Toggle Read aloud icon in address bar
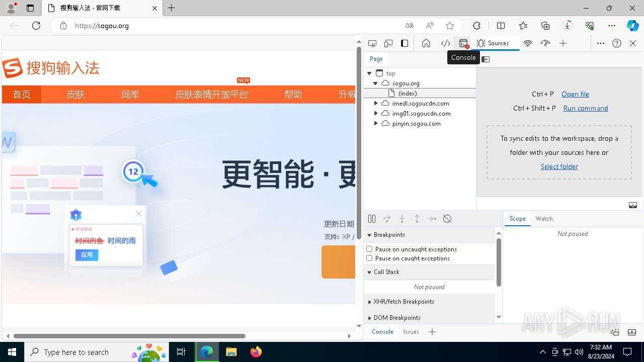Screen dimensions: 644x362 (430, 26)
